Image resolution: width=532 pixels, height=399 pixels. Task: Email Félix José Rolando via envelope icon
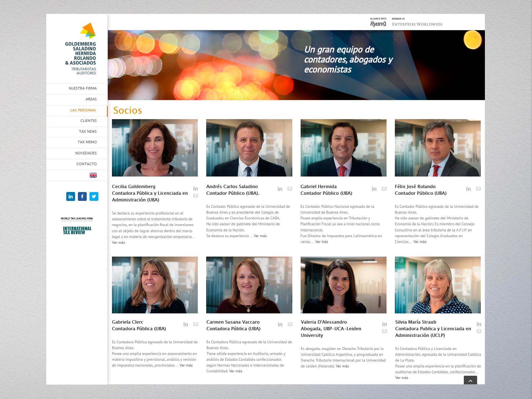(478, 189)
